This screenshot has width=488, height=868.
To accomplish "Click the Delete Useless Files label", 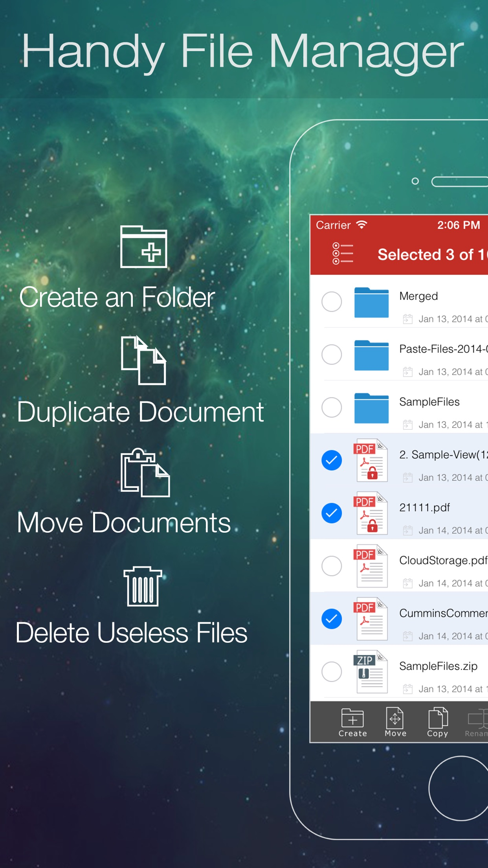I will click(132, 633).
